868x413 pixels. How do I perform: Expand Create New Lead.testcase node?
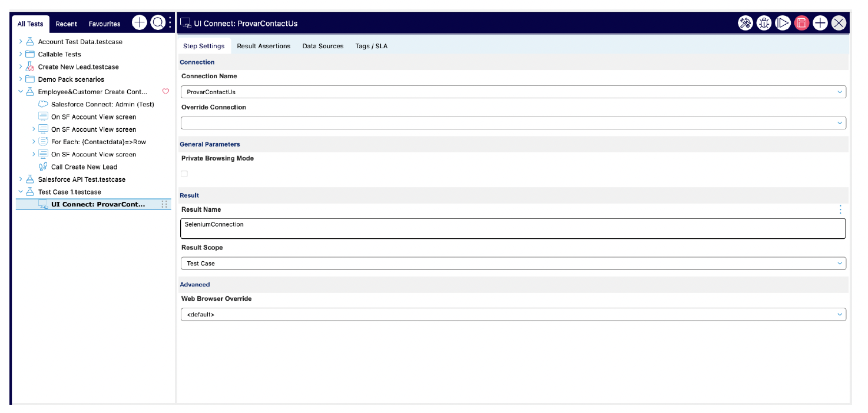pyautogui.click(x=21, y=66)
